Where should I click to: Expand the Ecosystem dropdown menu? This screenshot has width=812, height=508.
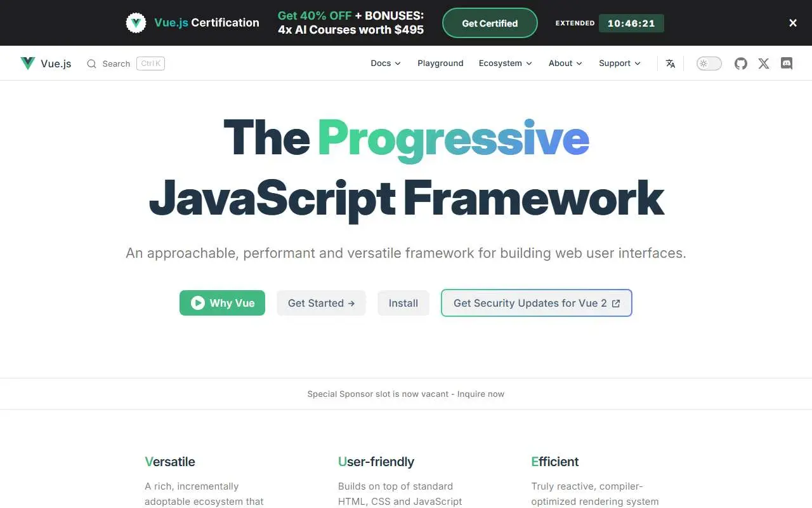click(x=506, y=63)
